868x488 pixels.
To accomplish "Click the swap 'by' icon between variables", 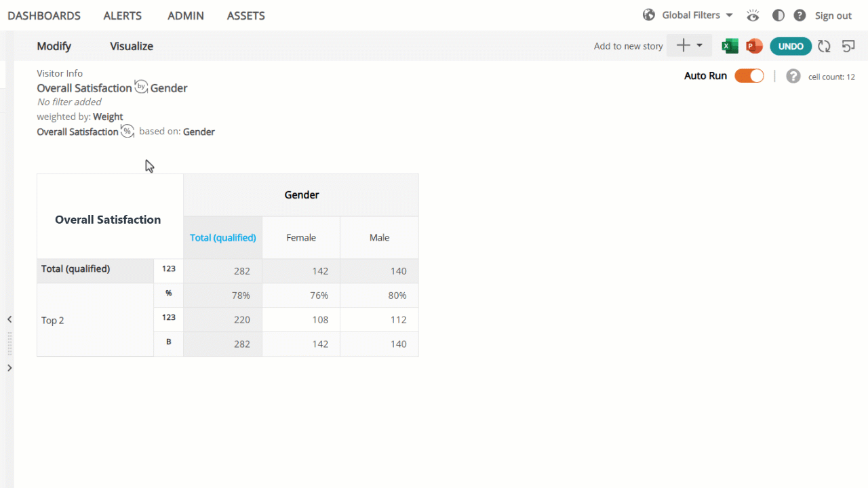I will (x=141, y=87).
